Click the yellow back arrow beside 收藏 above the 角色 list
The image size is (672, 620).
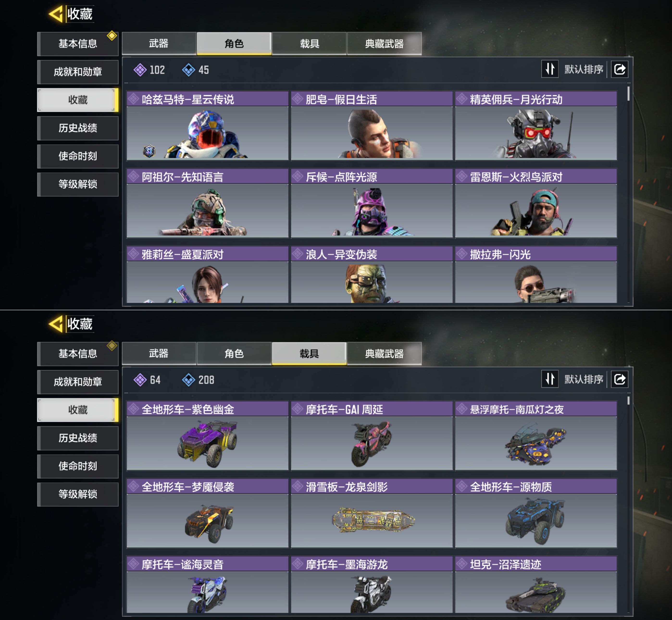(56, 14)
